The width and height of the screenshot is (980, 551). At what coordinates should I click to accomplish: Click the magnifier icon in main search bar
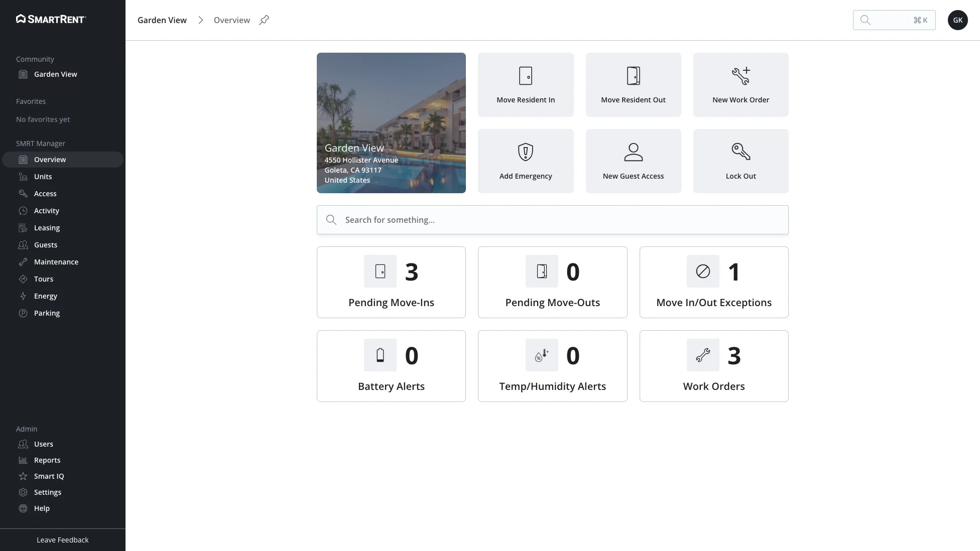point(331,220)
